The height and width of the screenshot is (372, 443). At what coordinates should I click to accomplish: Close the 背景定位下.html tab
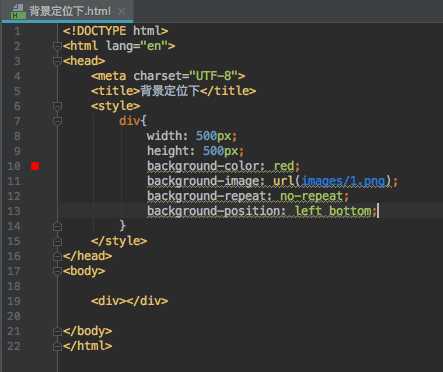[x=122, y=12]
